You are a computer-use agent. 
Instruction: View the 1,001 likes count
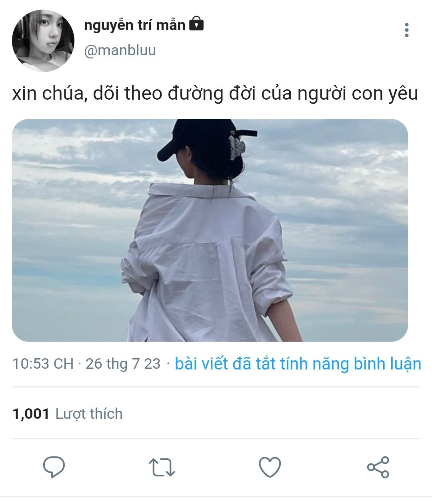pos(31,414)
